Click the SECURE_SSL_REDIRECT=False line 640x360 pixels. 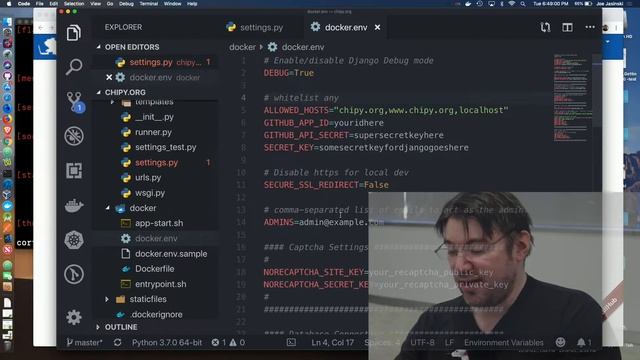click(326, 185)
